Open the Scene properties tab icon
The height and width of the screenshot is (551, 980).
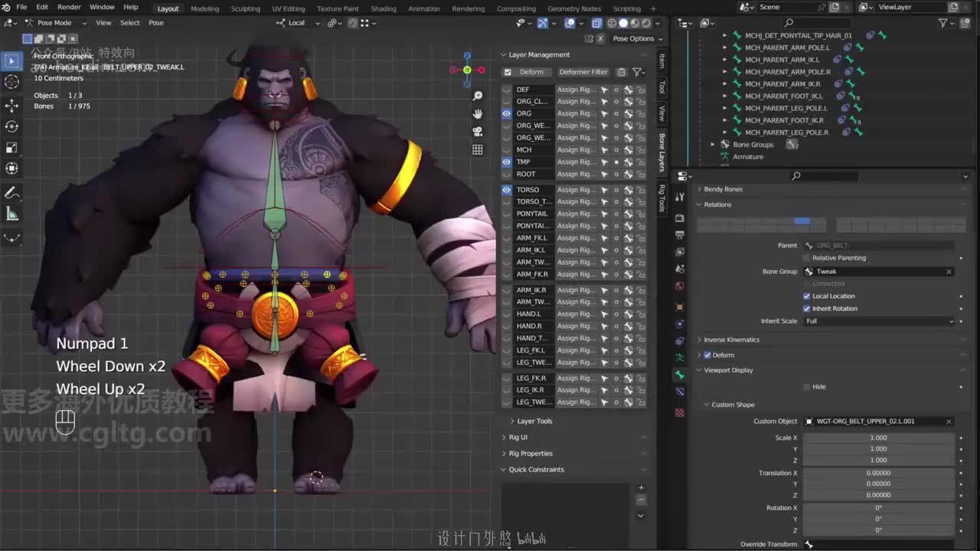pos(679,269)
